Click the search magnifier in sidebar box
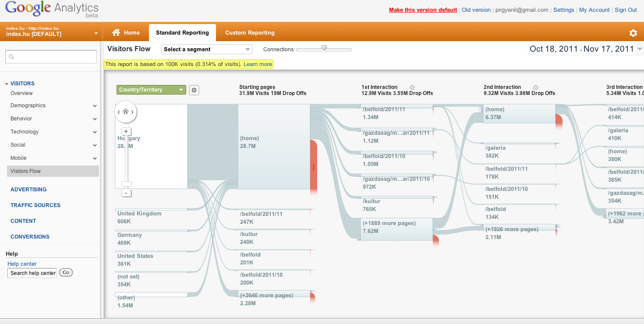 [12, 57]
